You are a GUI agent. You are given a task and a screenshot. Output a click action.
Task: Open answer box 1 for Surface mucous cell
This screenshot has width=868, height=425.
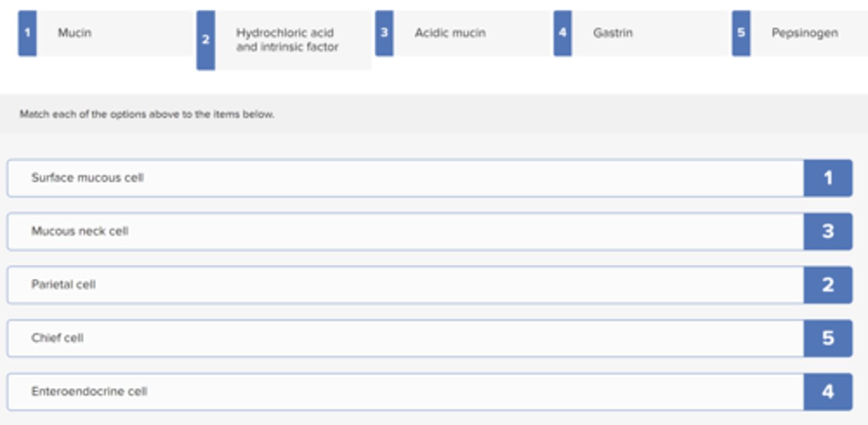[x=828, y=178]
